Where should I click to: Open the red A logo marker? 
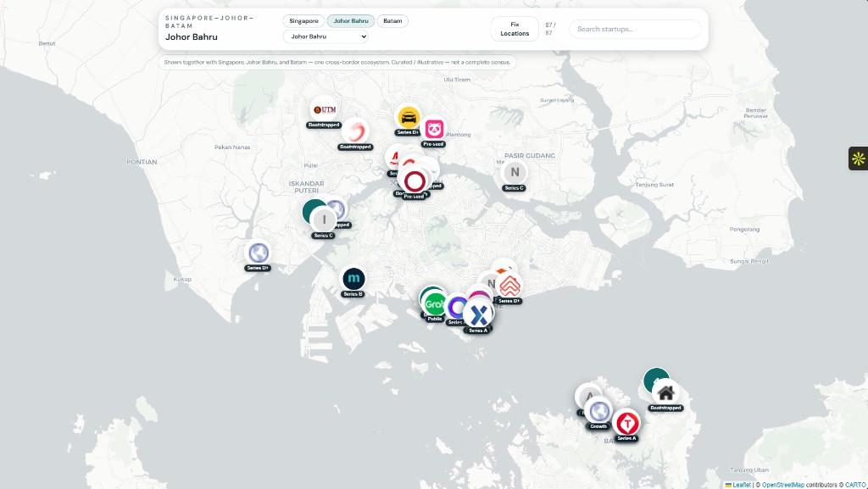point(394,158)
